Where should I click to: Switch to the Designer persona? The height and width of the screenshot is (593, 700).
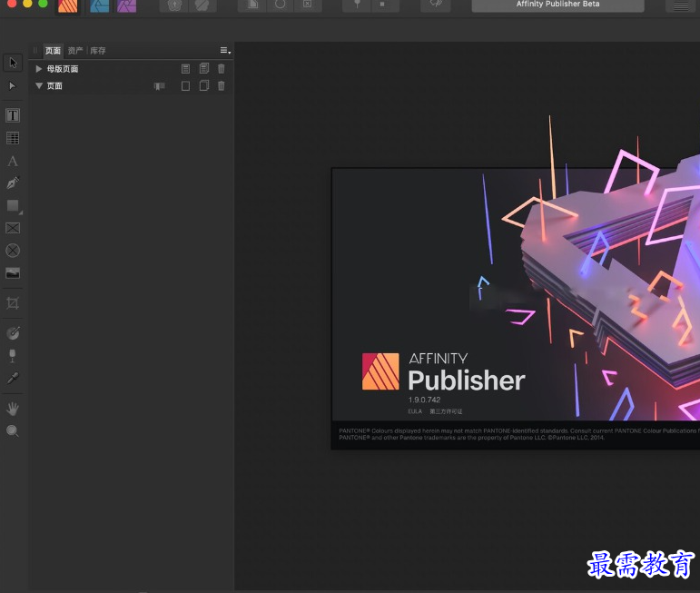click(x=100, y=5)
